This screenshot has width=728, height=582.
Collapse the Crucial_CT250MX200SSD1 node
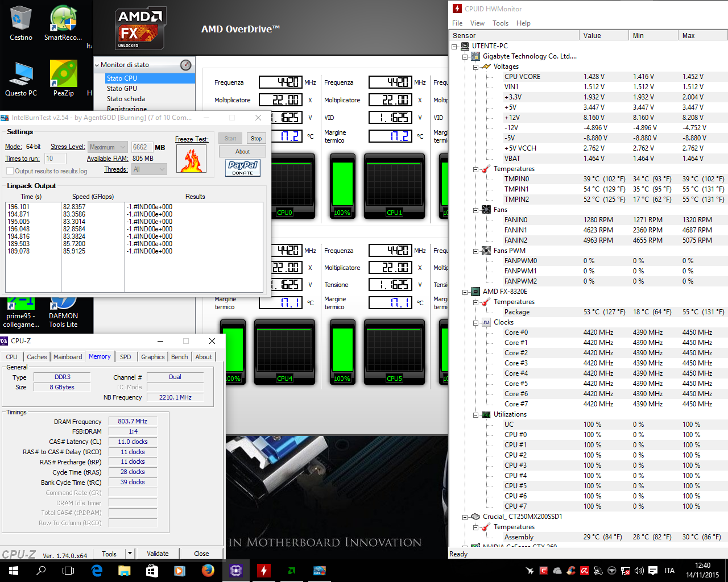[x=465, y=517]
